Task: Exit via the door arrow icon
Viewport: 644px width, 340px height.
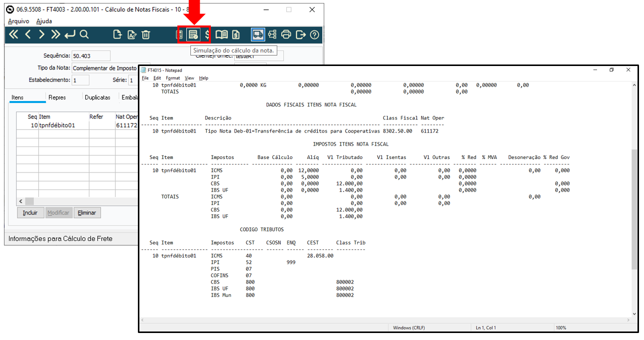Action: coord(300,34)
